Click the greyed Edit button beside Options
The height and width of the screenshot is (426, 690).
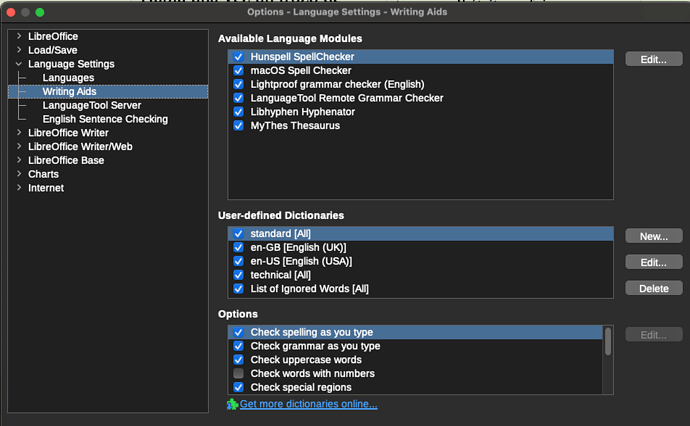[x=653, y=335]
